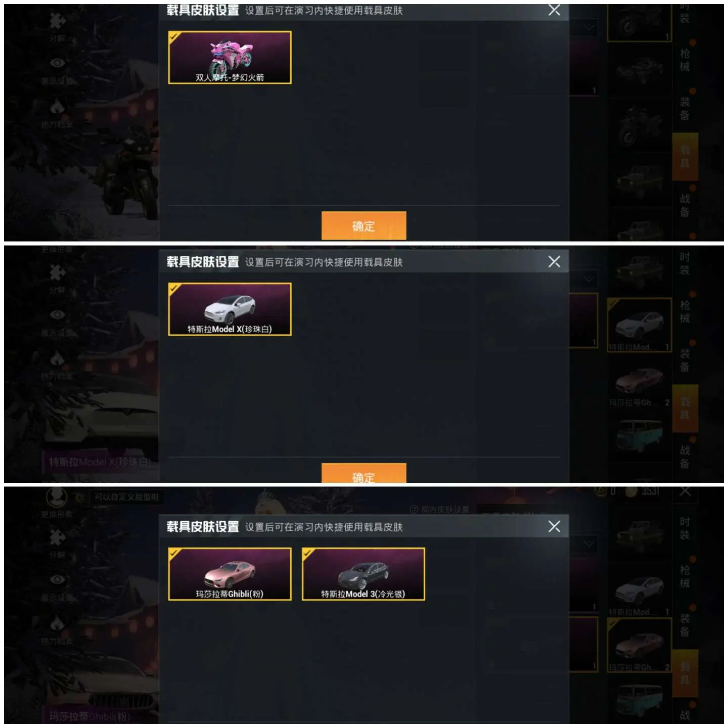Click the eye display icon in middle screenshot
Screen dimensions: 728x728
[57, 314]
